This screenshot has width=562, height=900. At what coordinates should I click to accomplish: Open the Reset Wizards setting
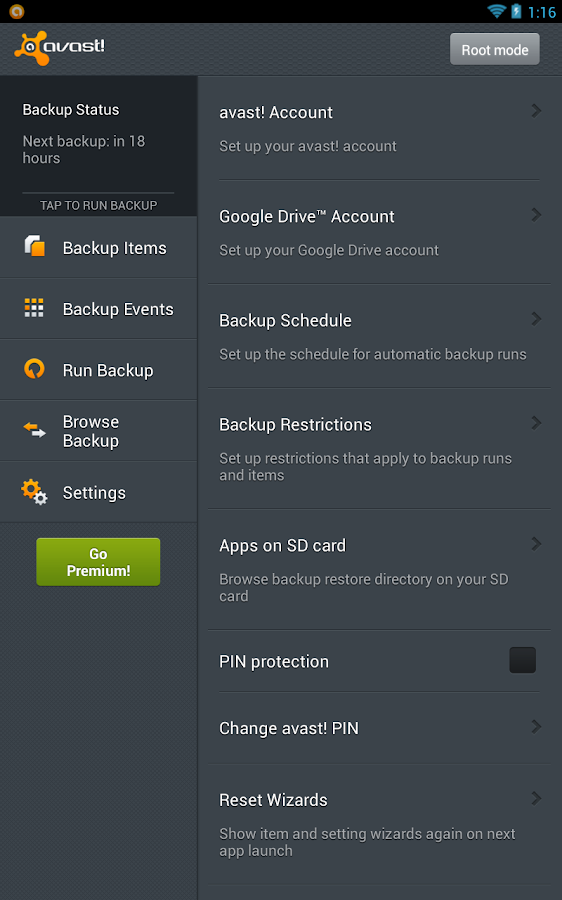379,824
